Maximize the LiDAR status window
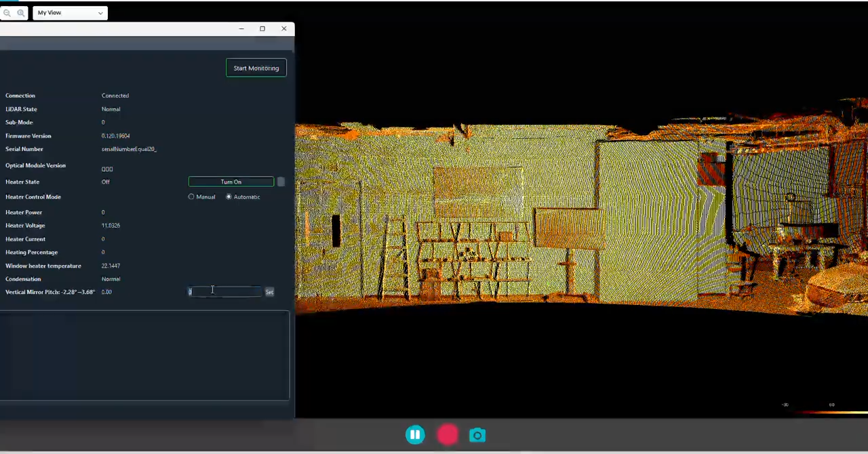 click(262, 28)
